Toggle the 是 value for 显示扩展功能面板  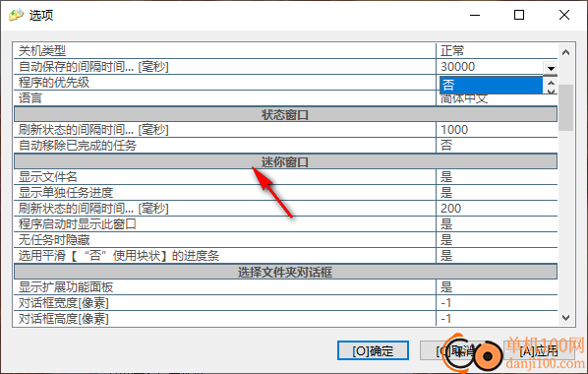point(446,287)
